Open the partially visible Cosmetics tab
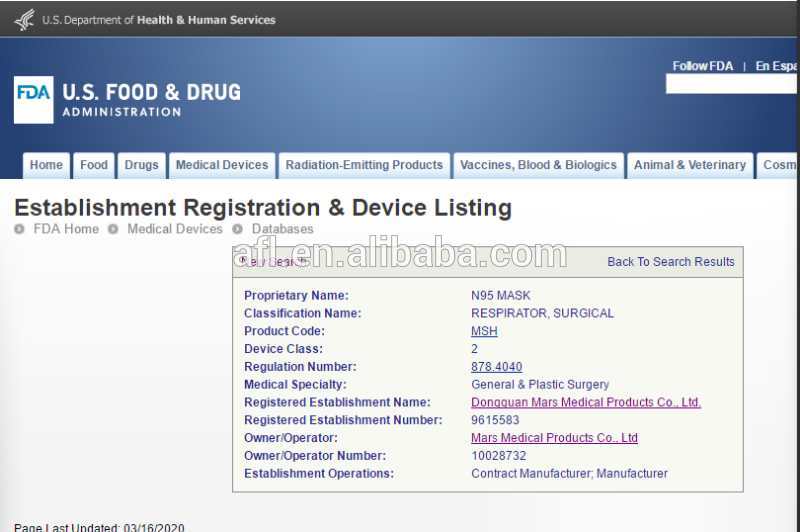The image size is (800, 532). (778, 165)
